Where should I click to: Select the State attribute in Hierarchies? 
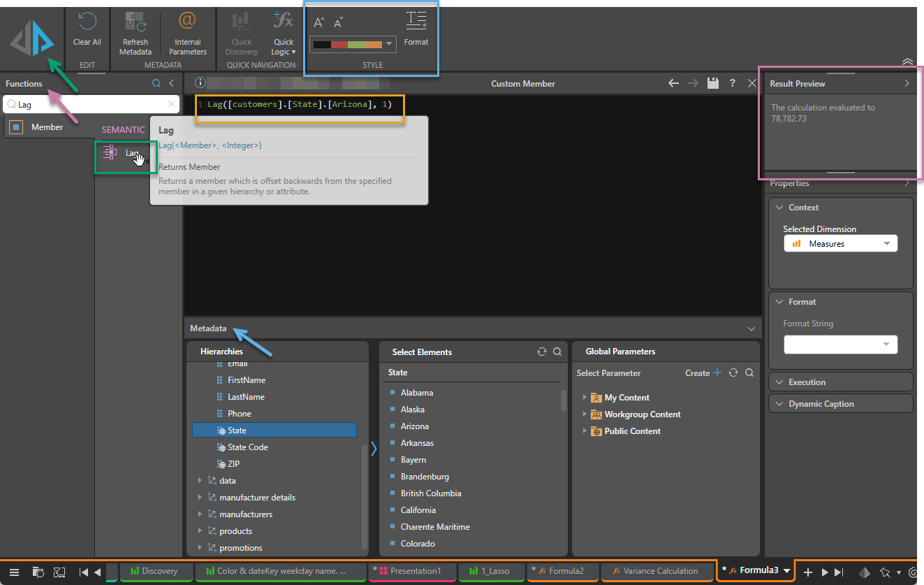click(x=274, y=431)
